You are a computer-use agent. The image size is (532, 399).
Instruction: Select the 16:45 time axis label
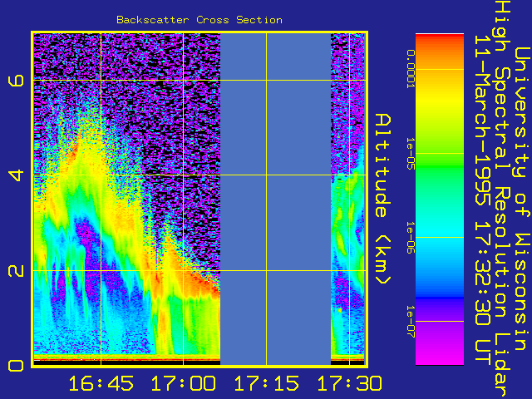(101, 384)
